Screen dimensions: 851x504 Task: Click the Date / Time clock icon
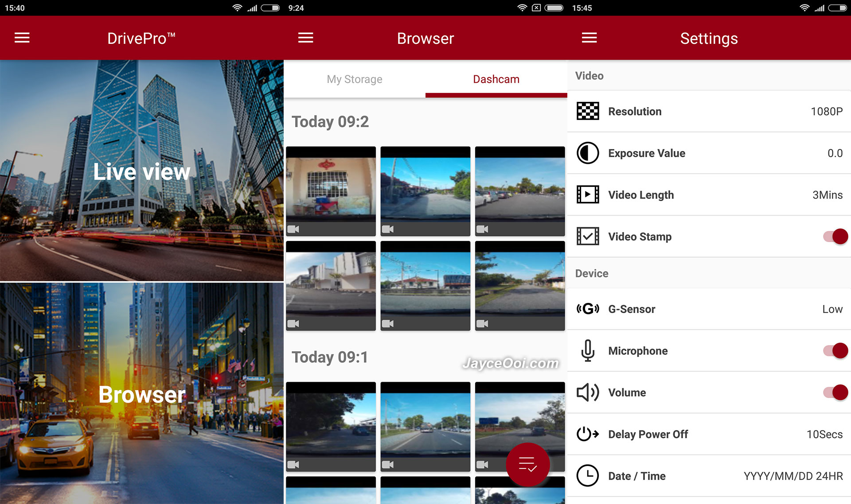pos(588,476)
